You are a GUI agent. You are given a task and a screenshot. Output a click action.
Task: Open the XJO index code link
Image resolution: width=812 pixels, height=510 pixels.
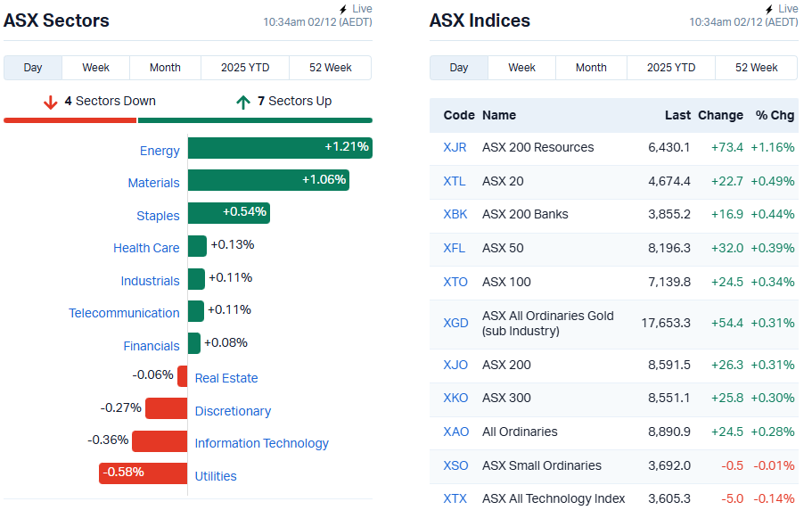[455, 365]
